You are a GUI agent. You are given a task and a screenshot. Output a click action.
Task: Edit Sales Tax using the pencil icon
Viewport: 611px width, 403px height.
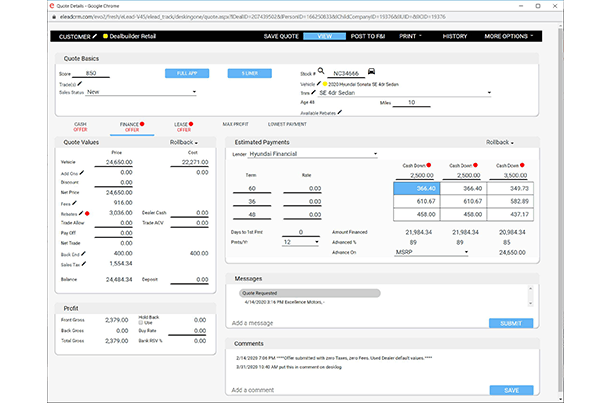(x=84, y=264)
